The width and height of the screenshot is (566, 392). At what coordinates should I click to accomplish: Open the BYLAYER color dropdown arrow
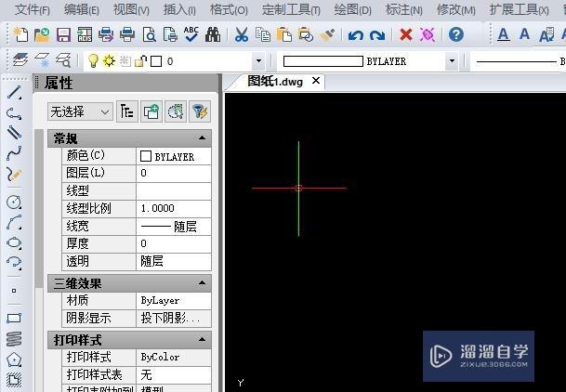[452, 60]
